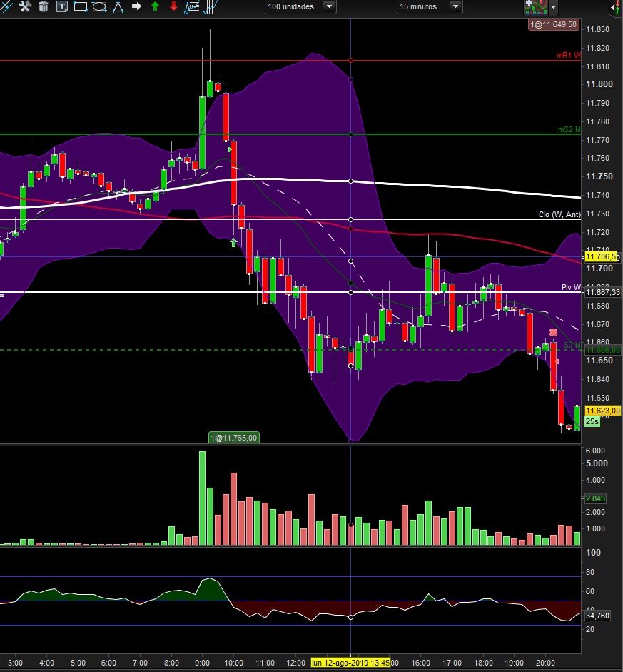This screenshot has height=672, width=623.
Task: Select the green up arrow marker tool
Action: tap(155, 6)
